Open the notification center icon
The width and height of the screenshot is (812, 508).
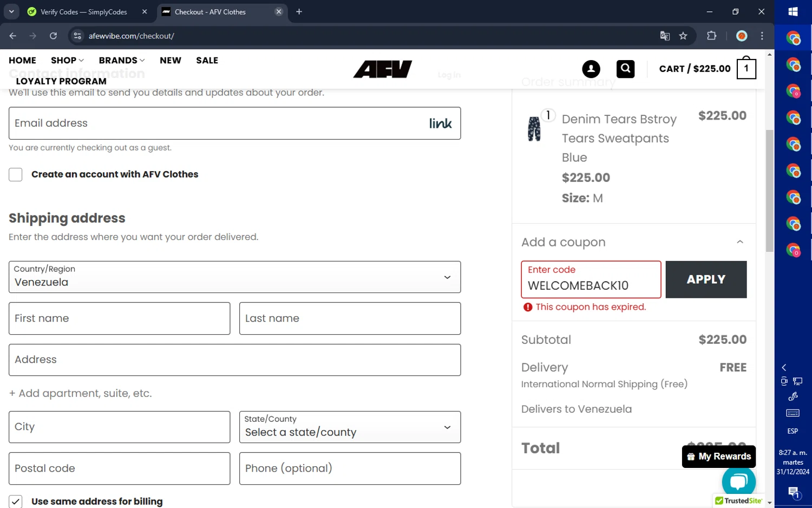(793, 493)
